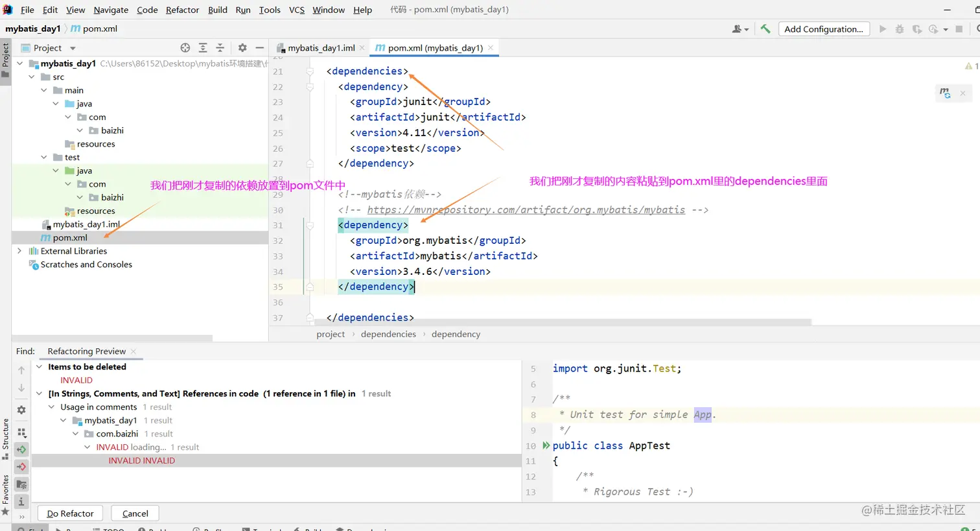The image size is (980, 531).
Task: Open the Refactor menu
Action: pyautogui.click(x=182, y=10)
